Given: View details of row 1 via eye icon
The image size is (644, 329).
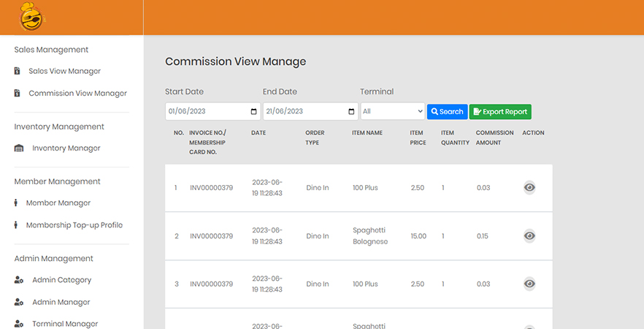Looking at the screenshot, I should tap(529, 188).
